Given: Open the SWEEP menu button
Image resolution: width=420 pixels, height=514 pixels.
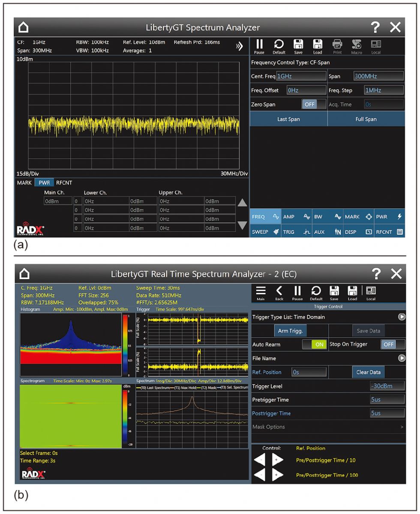Looking at the screenshot, I should [x=265, y=232].
